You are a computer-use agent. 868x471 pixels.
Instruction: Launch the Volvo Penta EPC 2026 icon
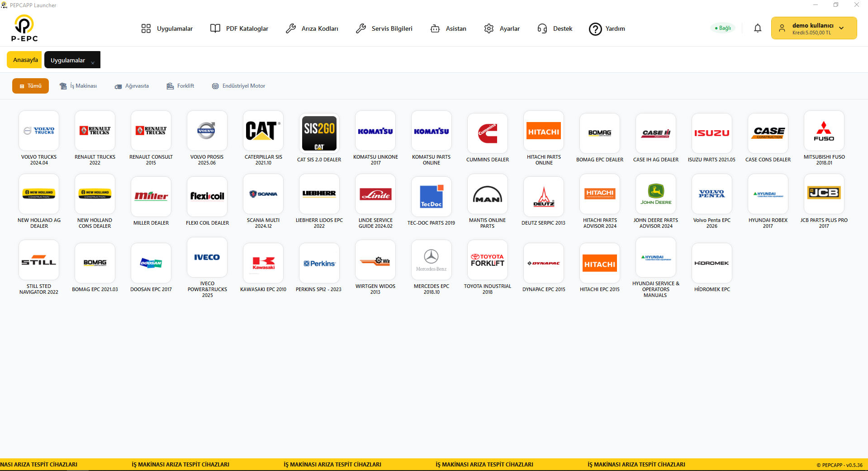pyautogui.click(x=712, y=194)
